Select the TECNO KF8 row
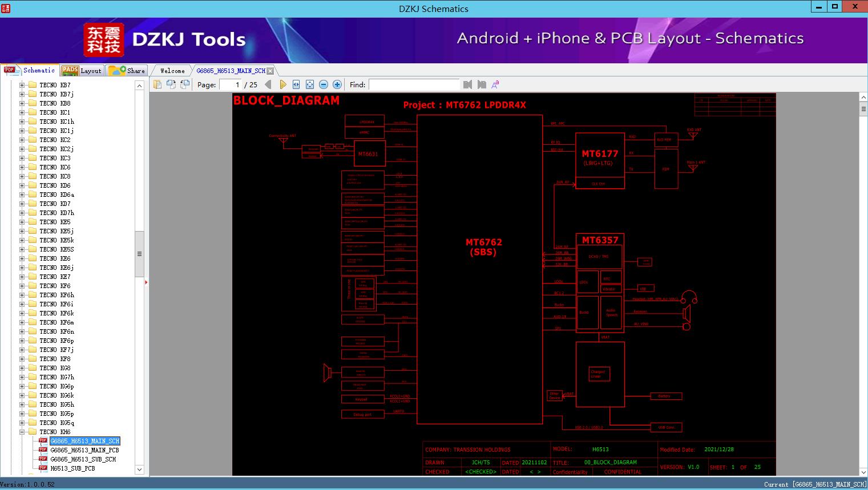Viewport: 868px width, 490px height. click(55, 359)
